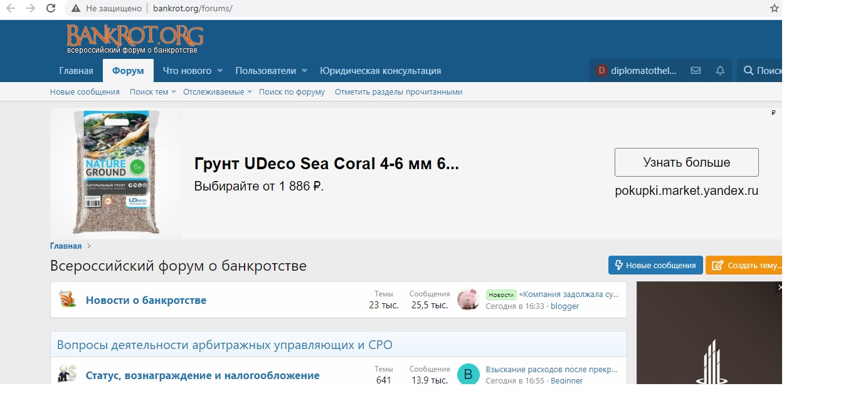Close the sidebar ad with X

click(x=780, y=288)
